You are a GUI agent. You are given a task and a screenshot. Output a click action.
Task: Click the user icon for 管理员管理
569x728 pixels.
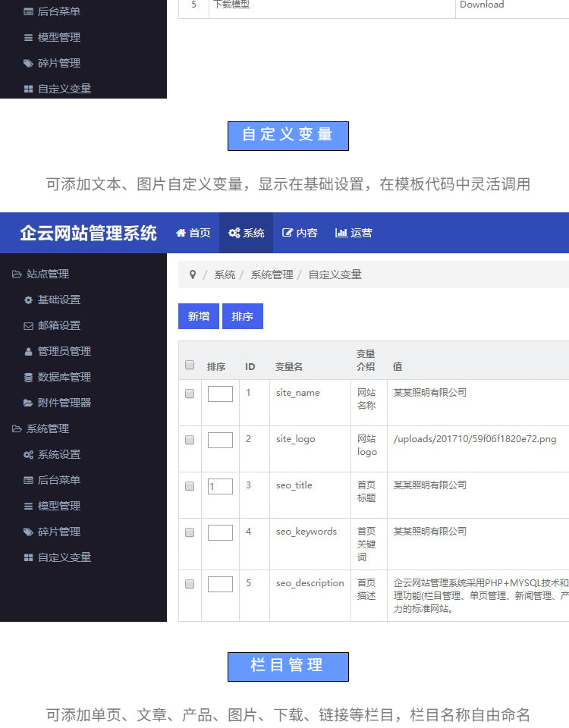[x=29, y=351]
